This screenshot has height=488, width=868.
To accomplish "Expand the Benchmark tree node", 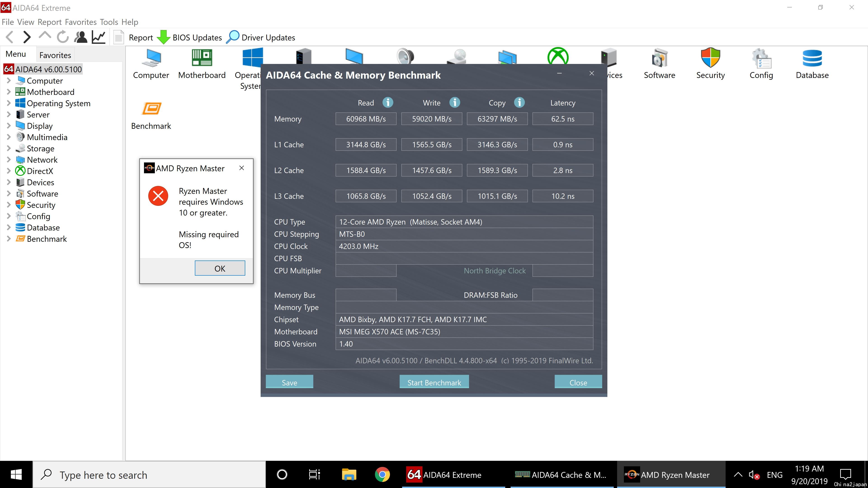I will (x=9, y=239).
